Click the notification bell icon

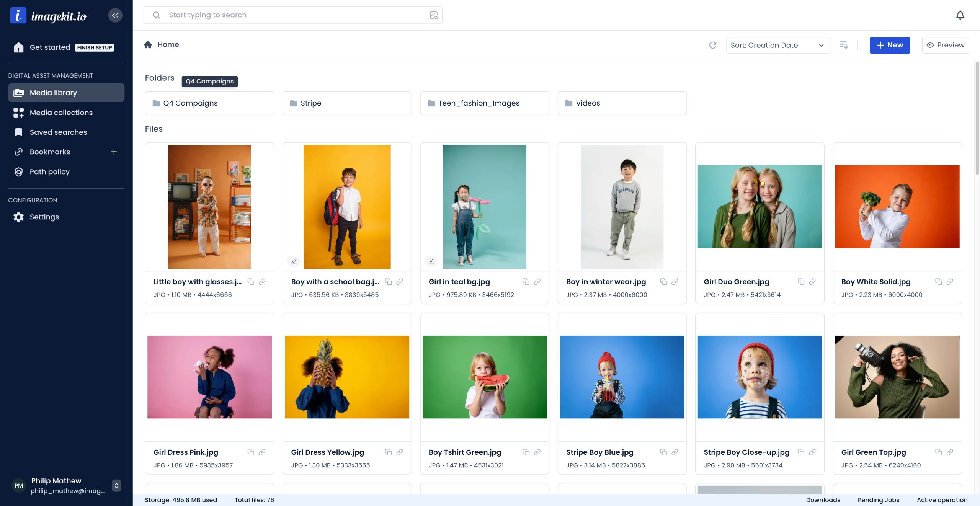[960, 15]
